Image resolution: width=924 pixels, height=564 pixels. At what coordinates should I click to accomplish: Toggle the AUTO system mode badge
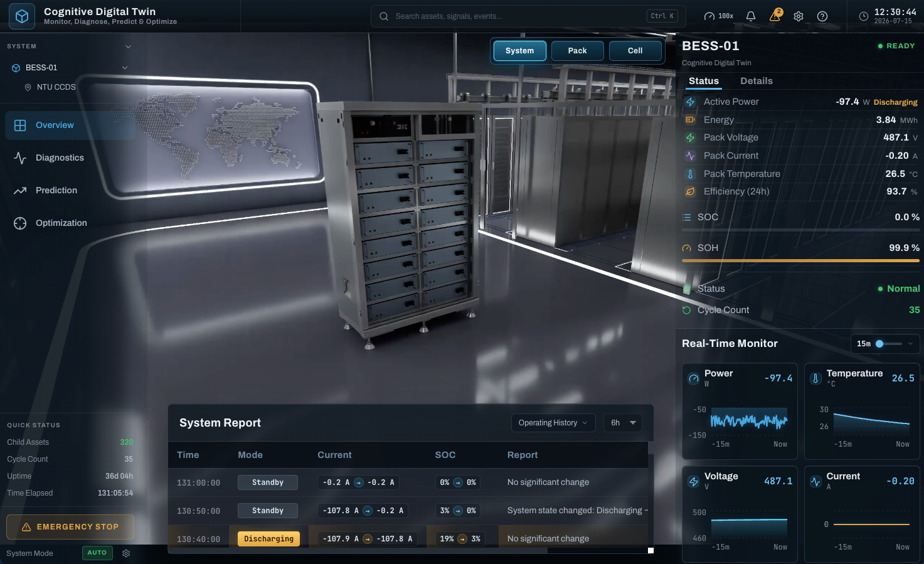[97, 553]
